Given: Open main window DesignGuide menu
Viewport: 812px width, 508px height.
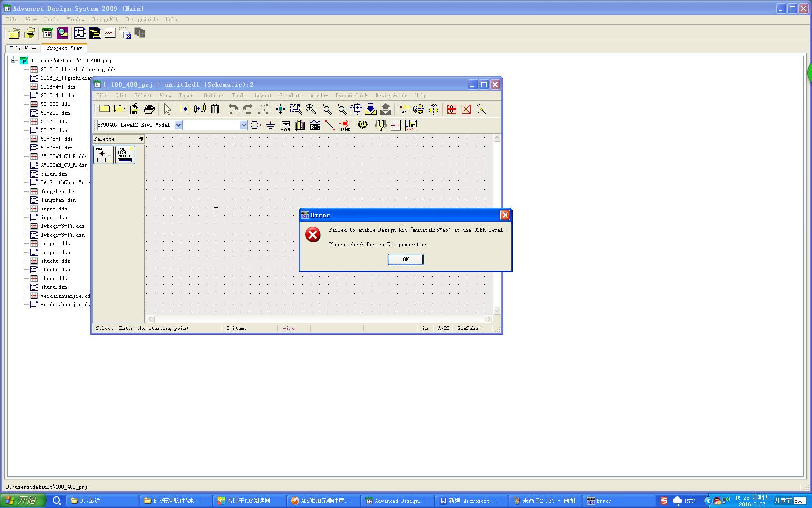Looking at the screenshot, I should pyautogui.click(x=142, y=20).
